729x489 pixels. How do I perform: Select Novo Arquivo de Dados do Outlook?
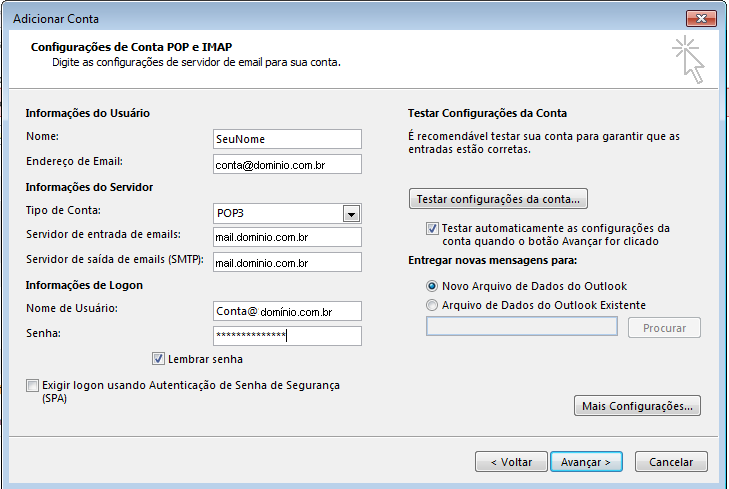coord(432,286)
